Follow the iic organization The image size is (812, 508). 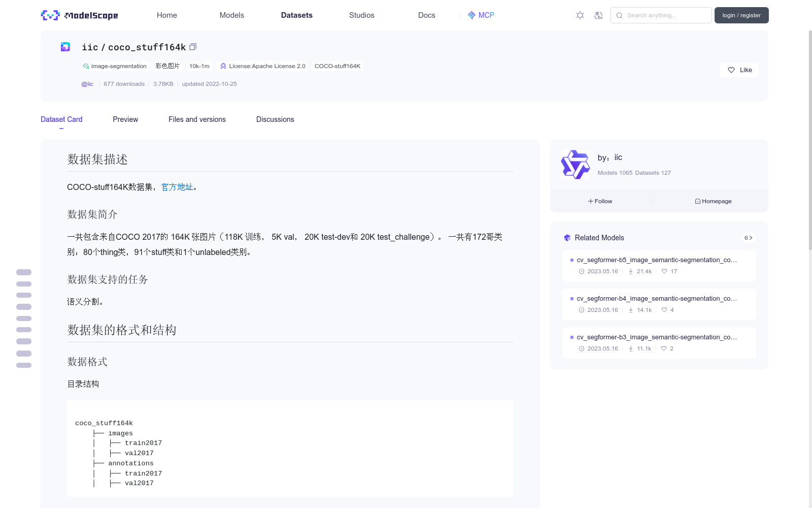[600, 201]
